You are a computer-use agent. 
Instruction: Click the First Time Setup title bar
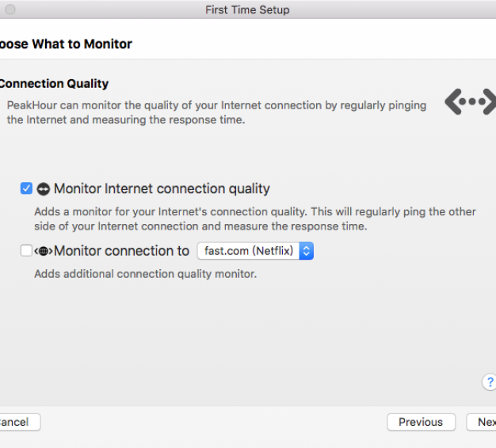[x=248, y=9]
